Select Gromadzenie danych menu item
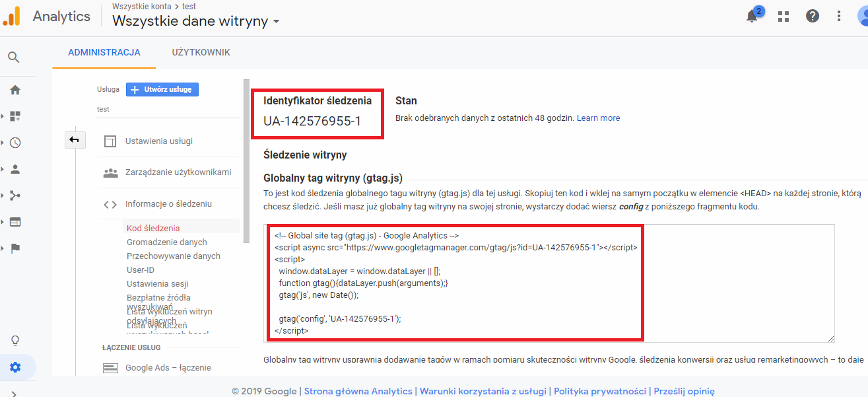 pos(167,242)
